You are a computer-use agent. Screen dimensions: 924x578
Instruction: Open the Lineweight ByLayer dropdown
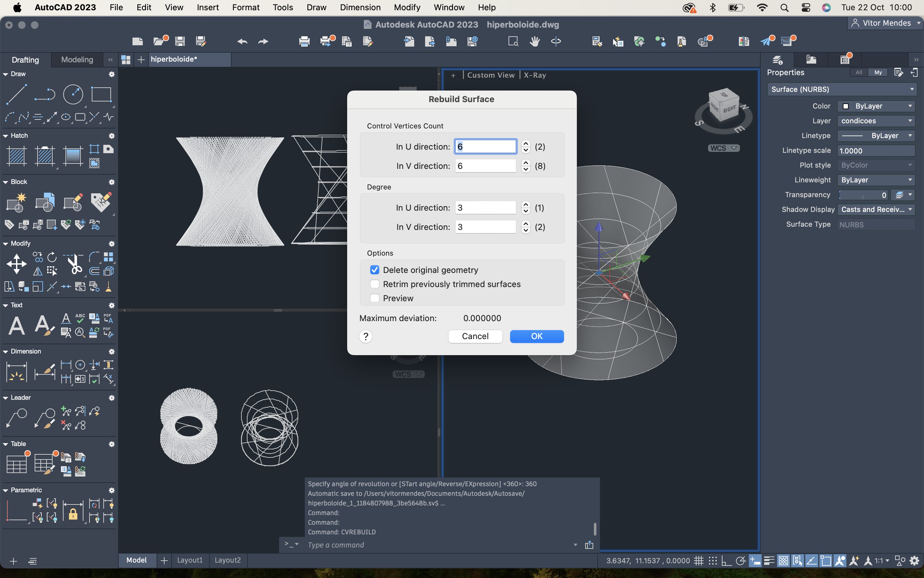click(876, 180)
